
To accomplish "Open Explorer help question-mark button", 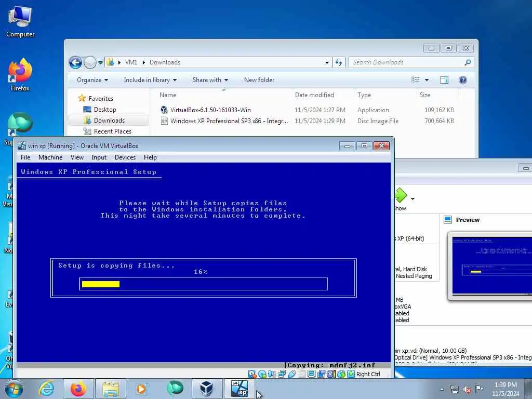I will coord(462,80).
